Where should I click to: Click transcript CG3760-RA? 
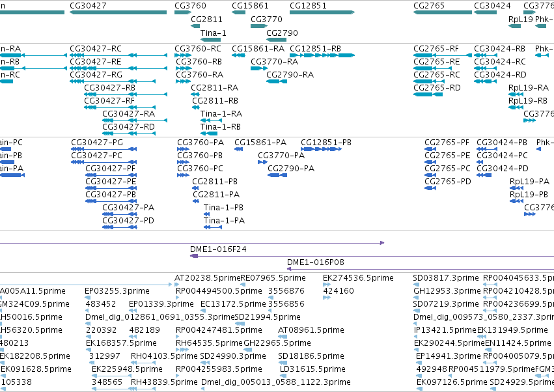[183, 81]
